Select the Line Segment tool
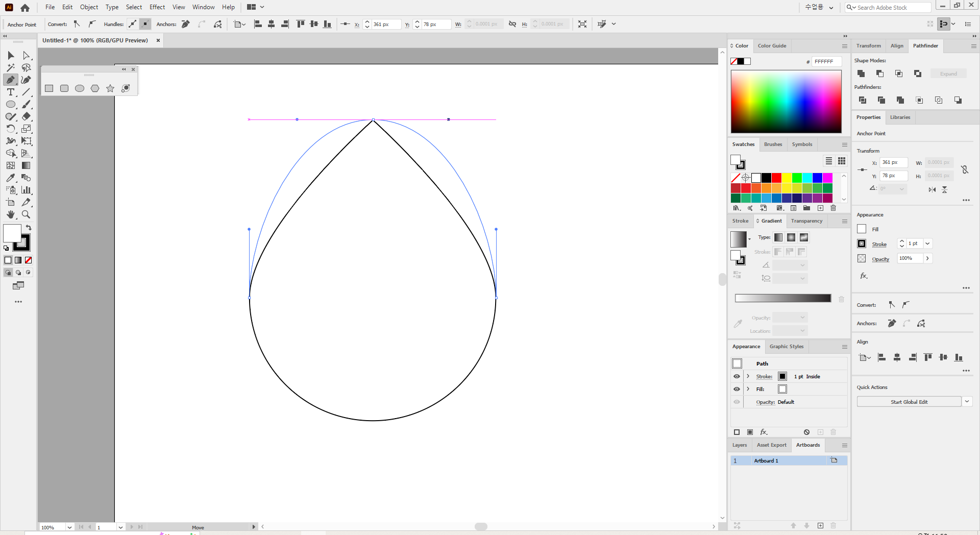The image size is (980, 535). point(26,92)
